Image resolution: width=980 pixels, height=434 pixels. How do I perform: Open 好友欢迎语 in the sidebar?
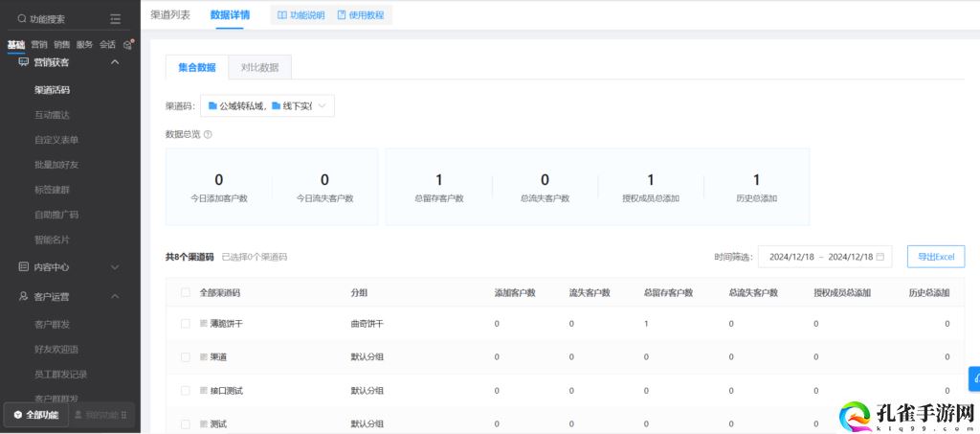[56, 350]
